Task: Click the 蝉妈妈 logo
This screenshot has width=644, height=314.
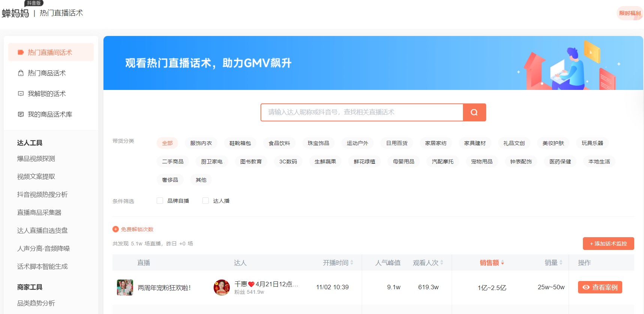Action: coord(15,13)
